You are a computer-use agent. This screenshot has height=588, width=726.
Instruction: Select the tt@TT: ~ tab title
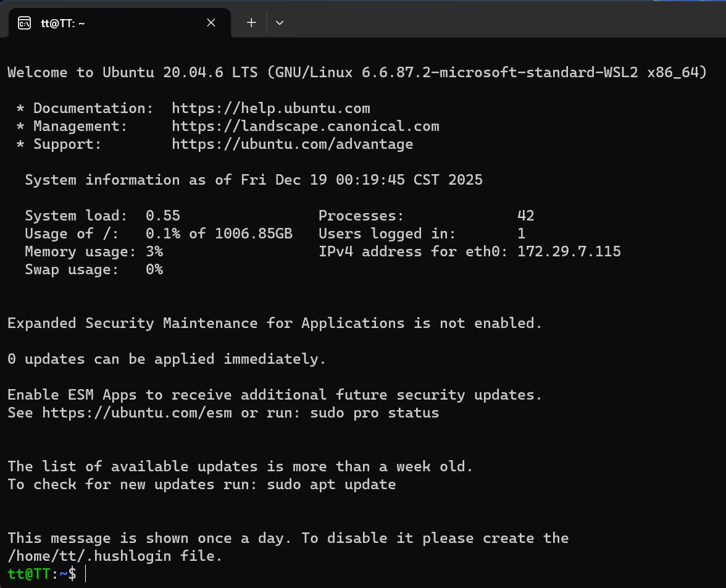(x=62, y=23)
